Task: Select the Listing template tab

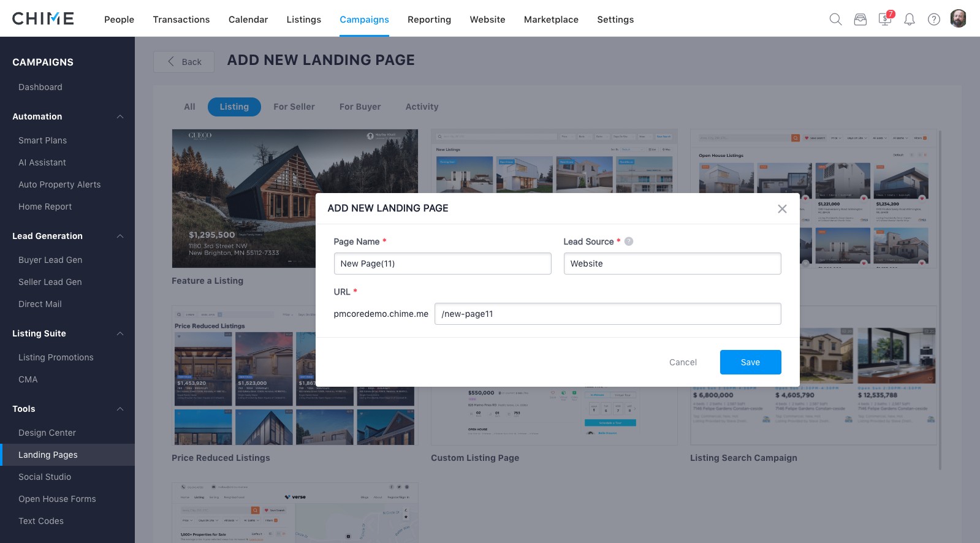Action: coord(234,107)
